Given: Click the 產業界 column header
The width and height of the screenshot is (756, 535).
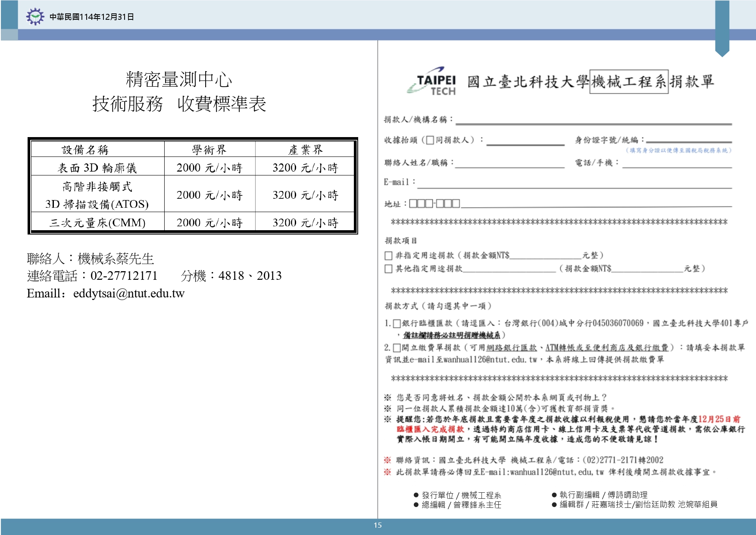Looking at the screenshot, I should (x=305, y=150).
